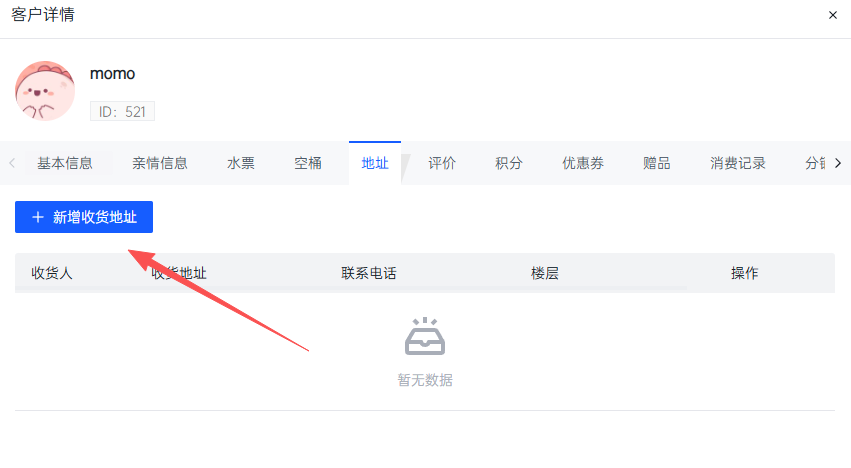Open the 评价 tab
This screenshot has height=468, width=851.
click(442, 163)
